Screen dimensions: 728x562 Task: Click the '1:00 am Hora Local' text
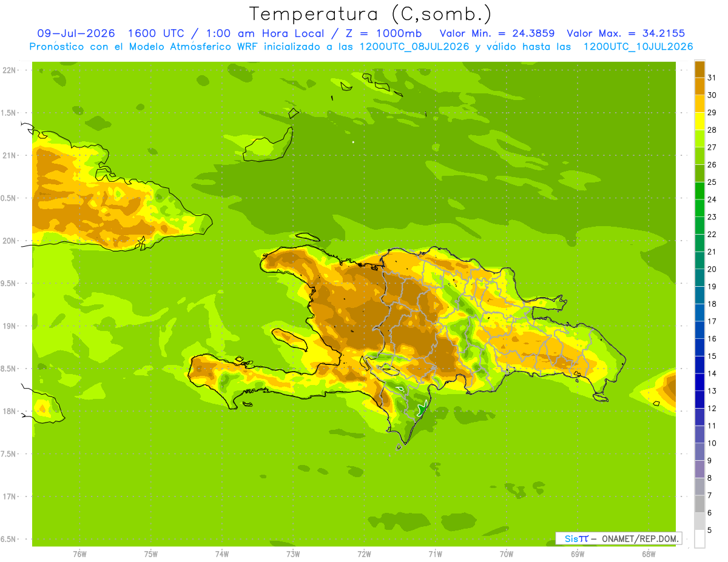point(264,33)
